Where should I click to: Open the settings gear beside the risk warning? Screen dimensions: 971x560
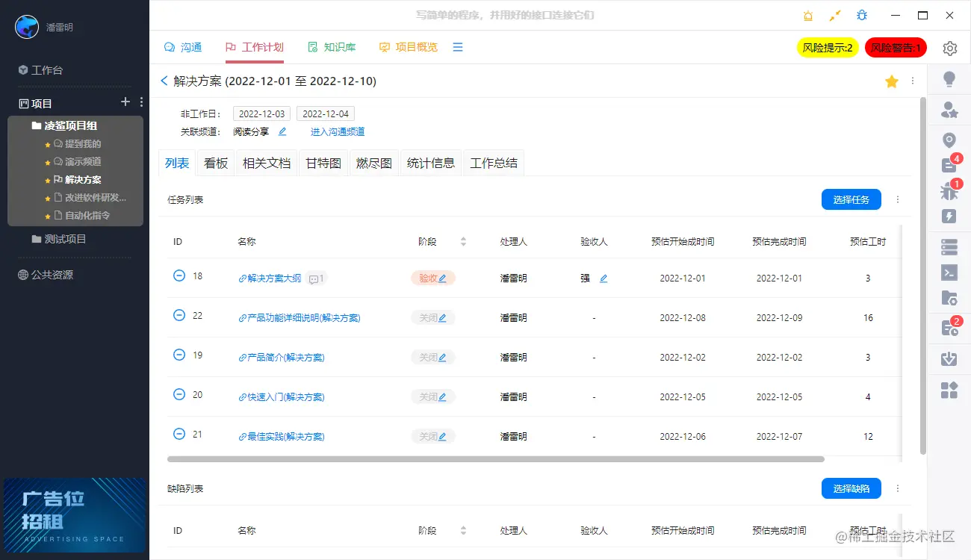coord(949,48)
